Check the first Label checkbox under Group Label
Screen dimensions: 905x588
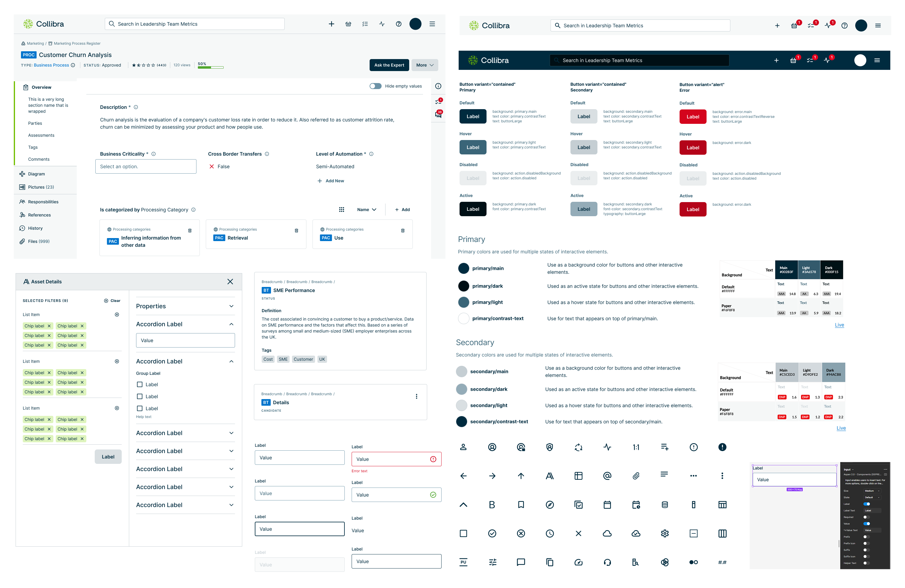pyautogui.click(x=140, y=384)
